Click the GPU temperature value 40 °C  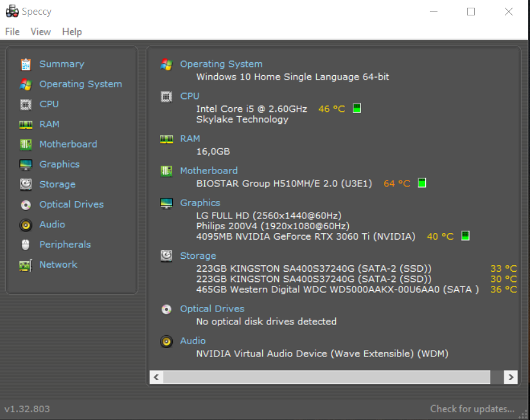coord(440,236)
